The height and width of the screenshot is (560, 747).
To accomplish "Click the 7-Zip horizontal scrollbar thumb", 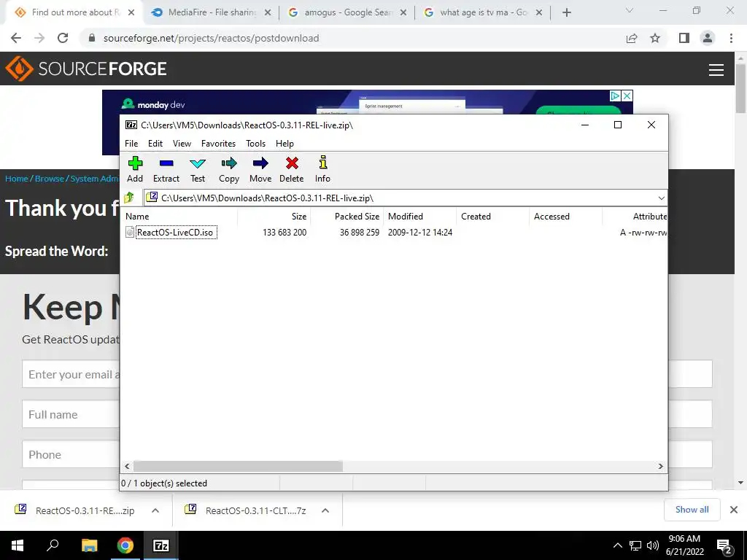I will [238, 466].
